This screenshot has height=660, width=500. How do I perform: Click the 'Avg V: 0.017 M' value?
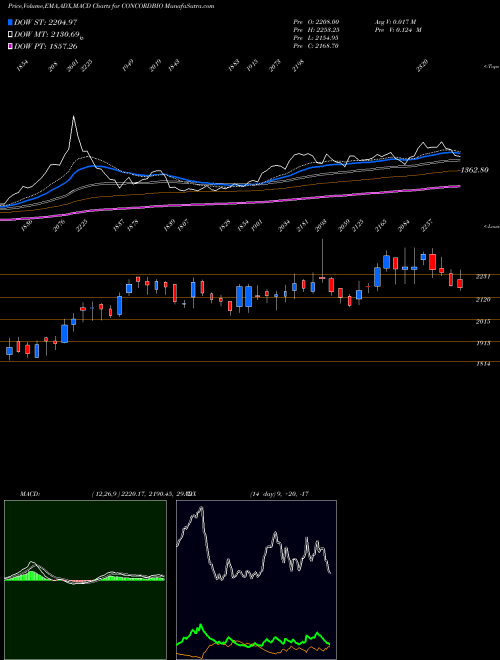pos(395,22)
